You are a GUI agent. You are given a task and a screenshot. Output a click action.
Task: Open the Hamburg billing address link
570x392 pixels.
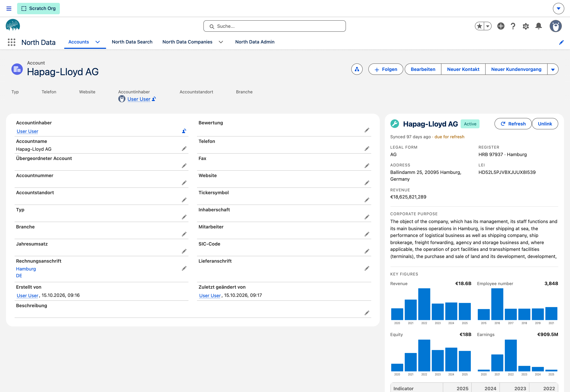tap(26, 269)
